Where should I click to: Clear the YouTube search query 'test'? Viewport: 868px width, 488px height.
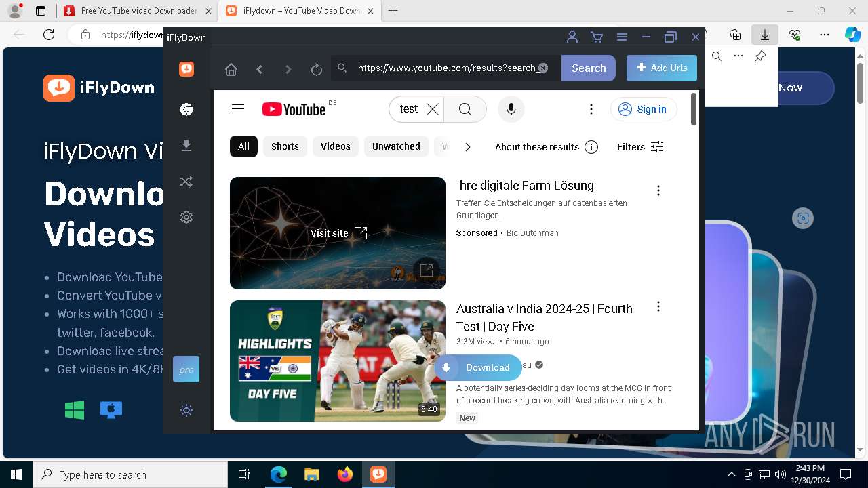pos(433,109)
